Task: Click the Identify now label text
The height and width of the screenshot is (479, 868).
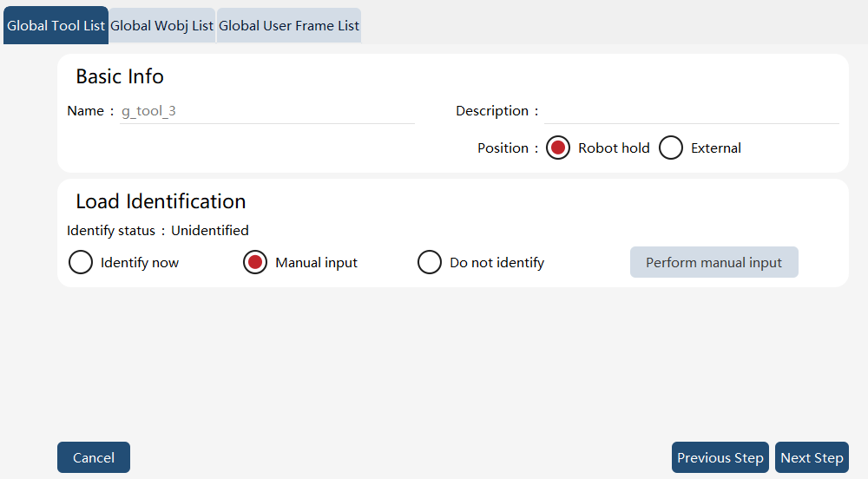Action: pos(140,263)
